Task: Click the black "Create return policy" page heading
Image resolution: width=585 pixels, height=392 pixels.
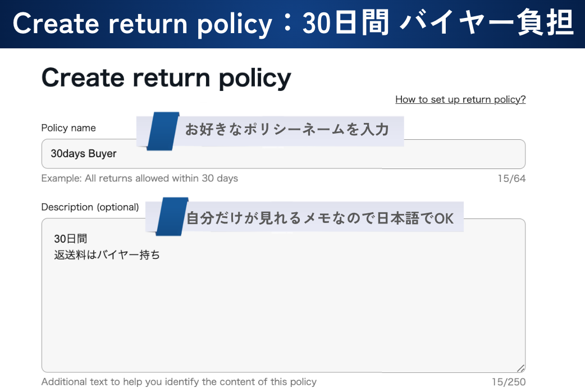Action: [166, 78]
